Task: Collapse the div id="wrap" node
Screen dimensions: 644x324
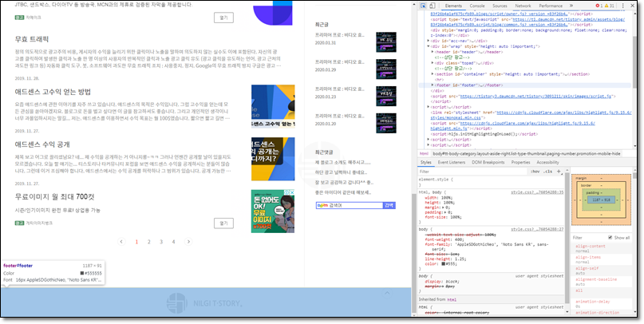Action: [429, 46]
